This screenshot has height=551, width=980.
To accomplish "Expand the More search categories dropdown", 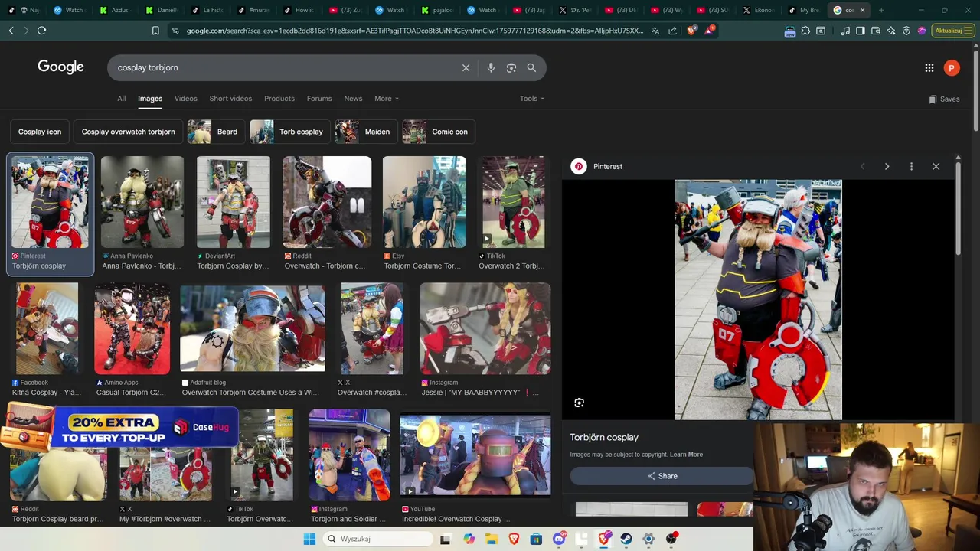I will 387,99.
